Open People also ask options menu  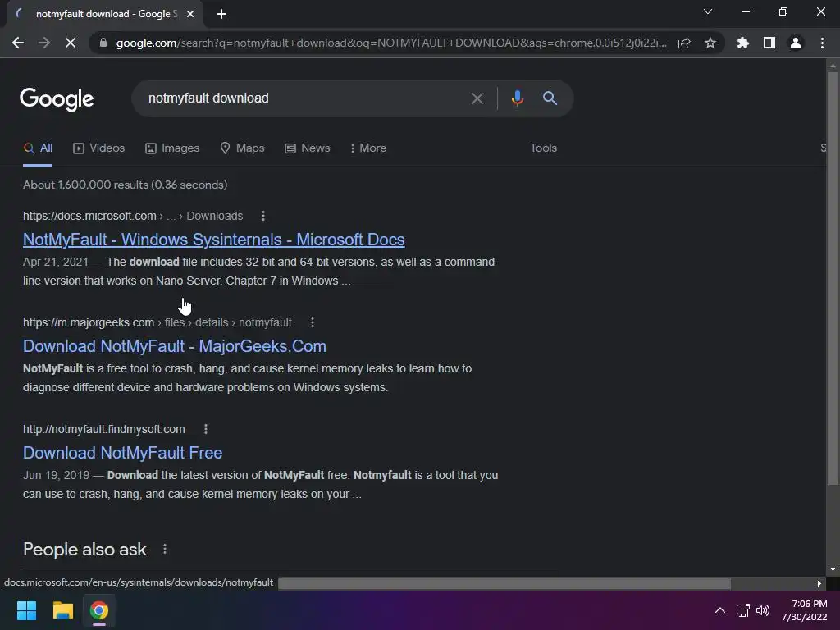pyautogui.click(x=165, y=549)
